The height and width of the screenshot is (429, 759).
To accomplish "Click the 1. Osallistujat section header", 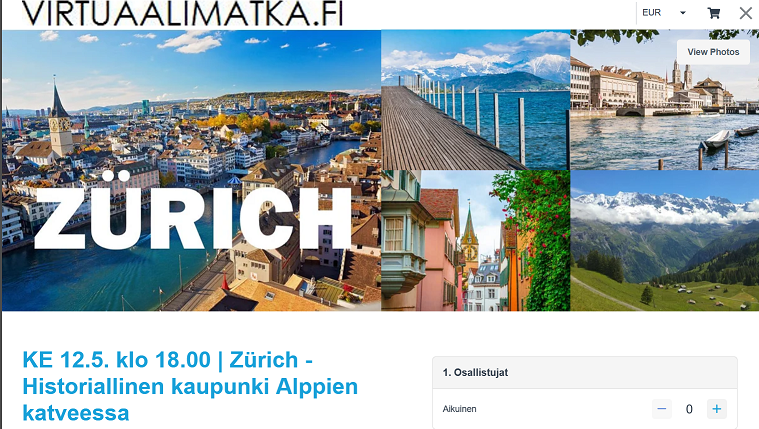I will [x=585, y=372].
